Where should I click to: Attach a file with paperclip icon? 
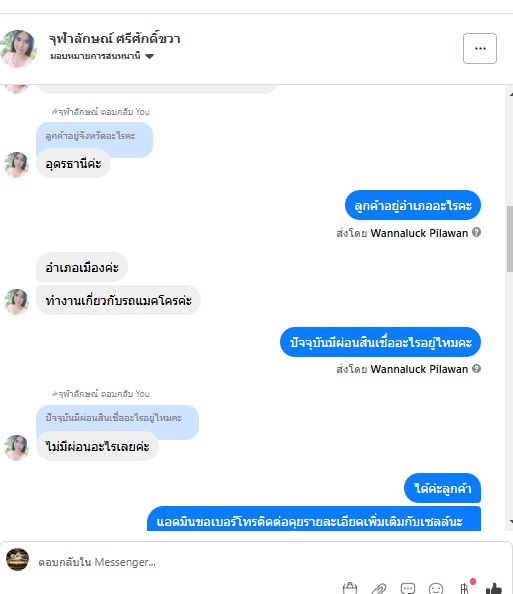(378, 588)
